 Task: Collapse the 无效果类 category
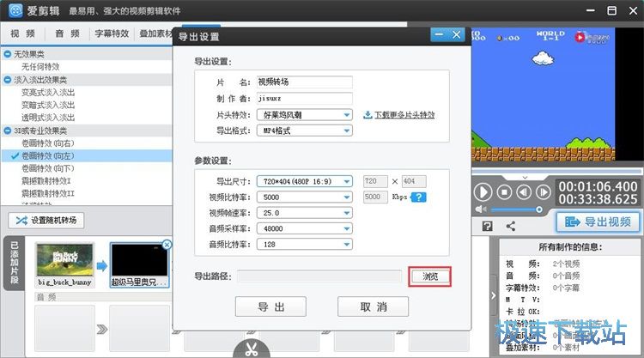(x=8, y=54)
